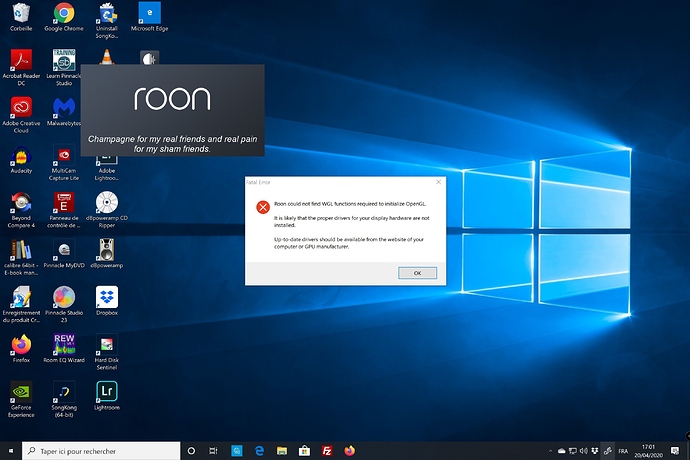
Task: Select the Uninstall SongKong desktop shortcut
Action: pos(107,21)
